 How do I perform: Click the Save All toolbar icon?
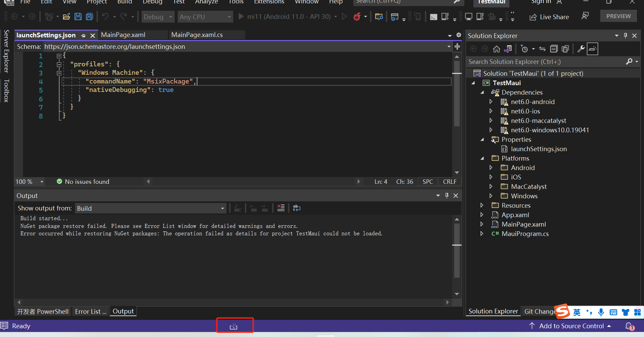click(x=89, y=16)
